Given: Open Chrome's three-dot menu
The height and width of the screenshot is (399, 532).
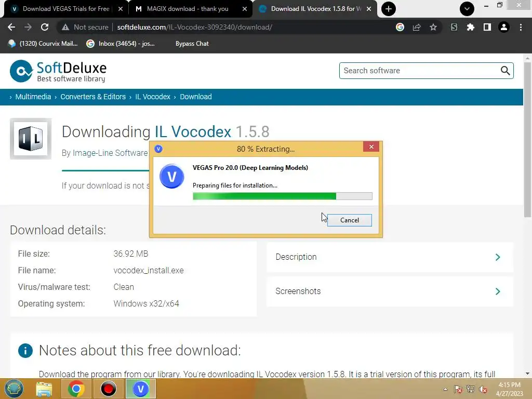Looking at the screenshot, I should [x=521, y=27].
